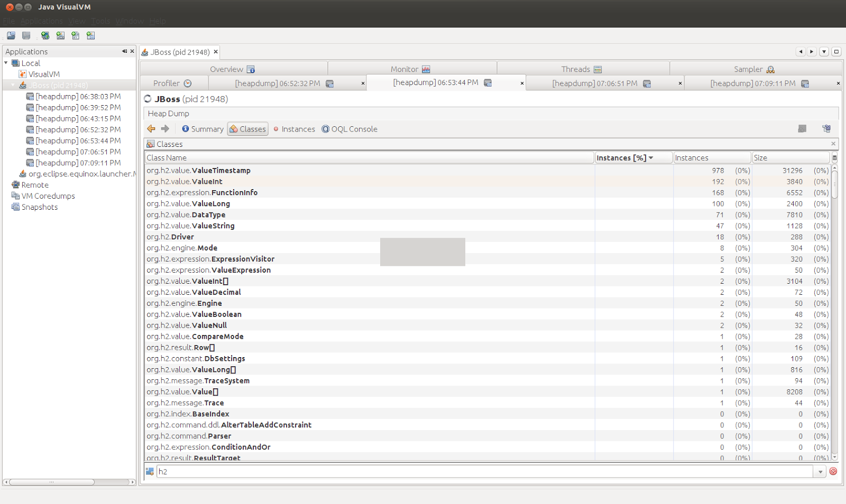Click the VisualVM application icon in the tree

[23, 74]
